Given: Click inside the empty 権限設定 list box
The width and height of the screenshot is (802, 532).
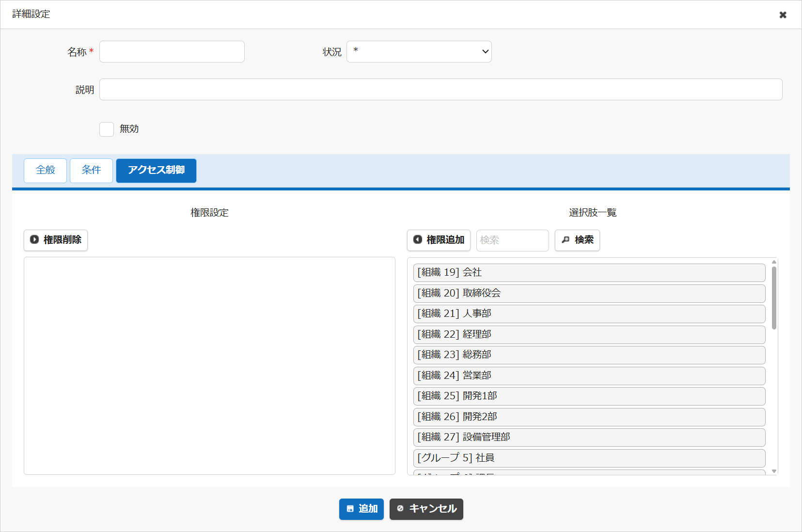Looking at the screenshot, I should click(x=209, y=366).
